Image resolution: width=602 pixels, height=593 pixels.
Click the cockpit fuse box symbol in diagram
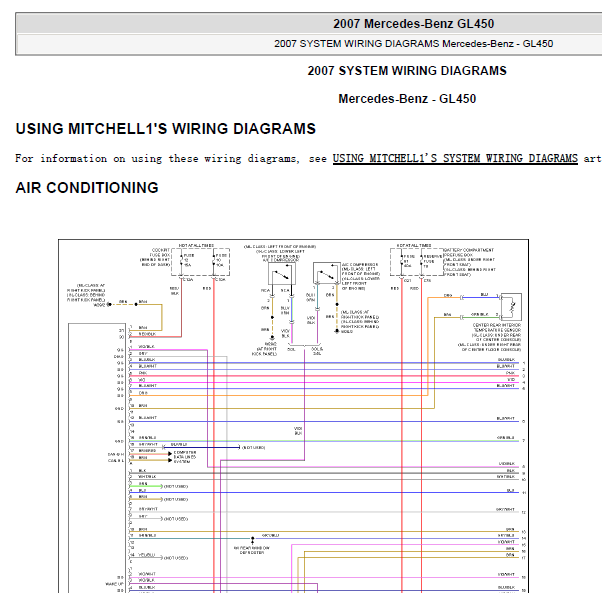tap(200, 262)
